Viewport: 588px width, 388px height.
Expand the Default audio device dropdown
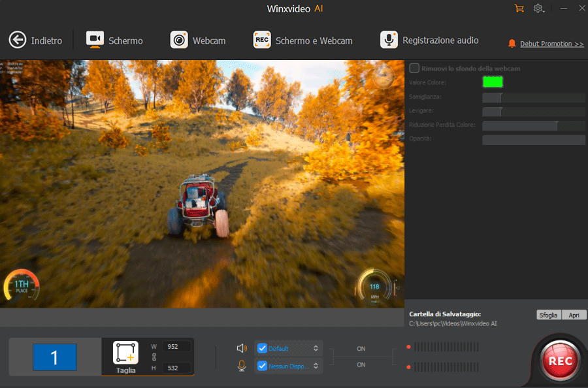pos(316,348)
